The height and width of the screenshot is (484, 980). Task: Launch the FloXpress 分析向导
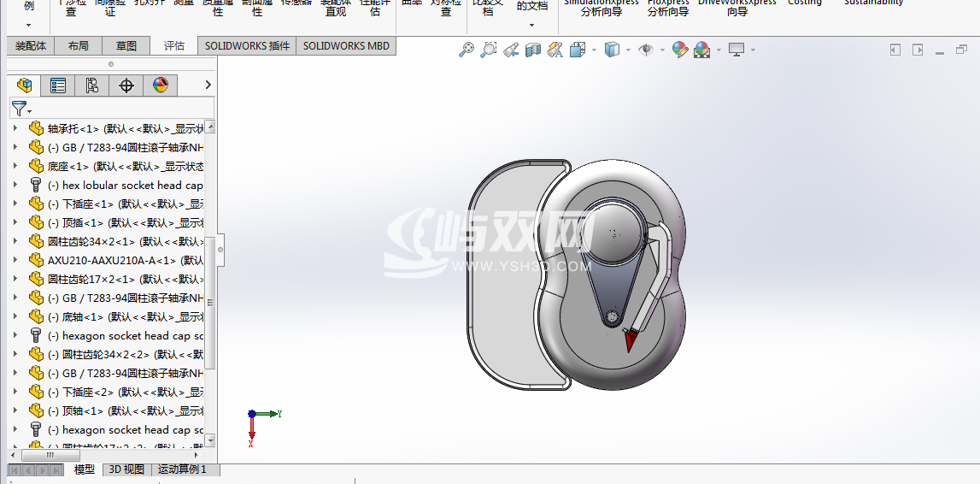tap(668, 8)
